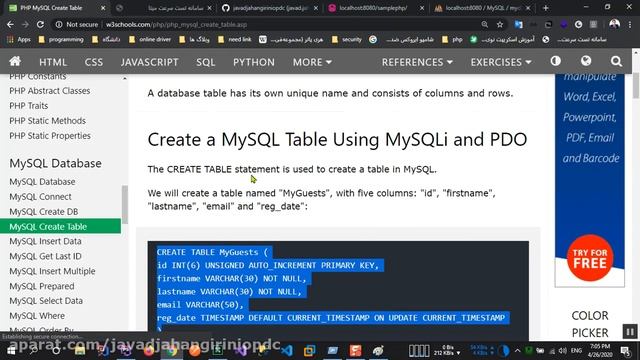The width and height of the screenshot is (640, 360).
Task: Open the Windows Start button
Action: click(x=11, y=351)
